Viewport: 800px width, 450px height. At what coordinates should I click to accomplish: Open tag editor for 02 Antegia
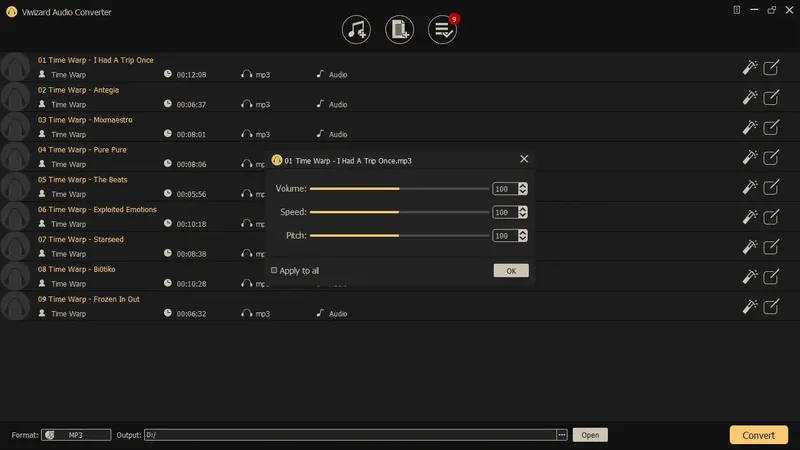click(x=771, y=97)
